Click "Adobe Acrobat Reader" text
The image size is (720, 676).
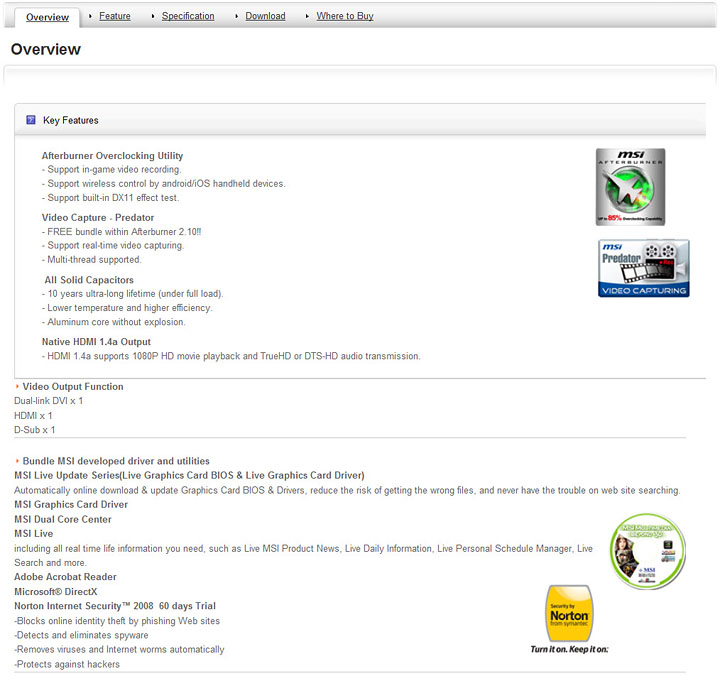click(65, 577)
